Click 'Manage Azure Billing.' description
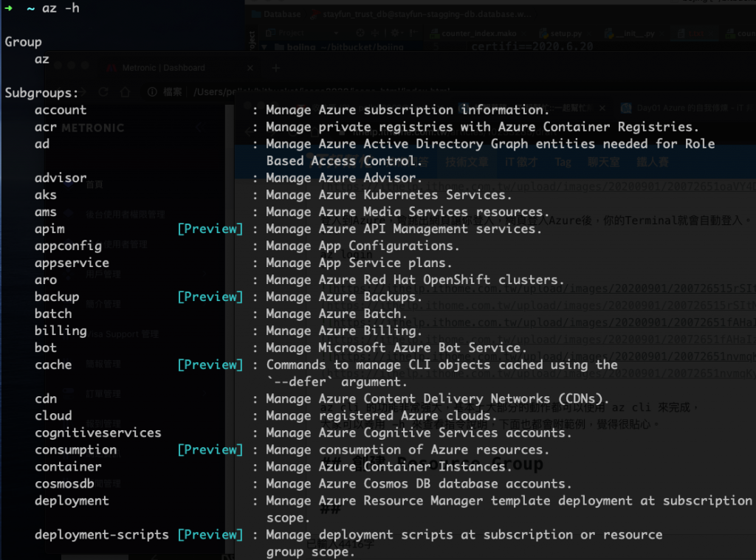The image size is (756, 560). click(x=344, y=331)
